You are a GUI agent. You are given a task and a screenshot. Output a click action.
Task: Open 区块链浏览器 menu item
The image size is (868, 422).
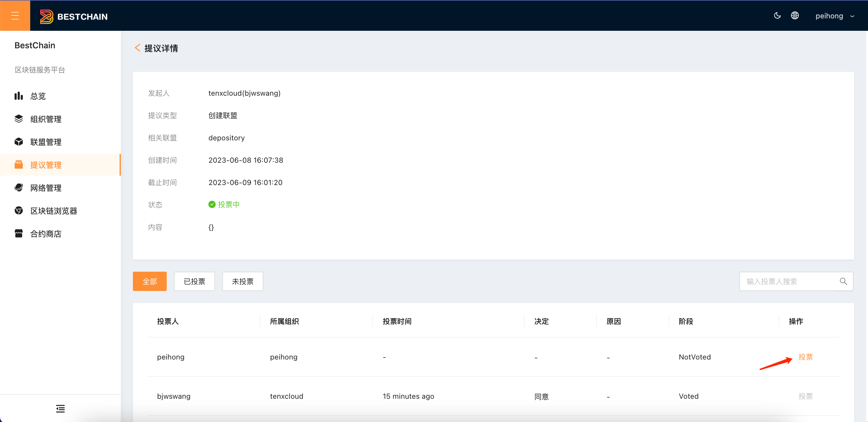tap(60, 210)
